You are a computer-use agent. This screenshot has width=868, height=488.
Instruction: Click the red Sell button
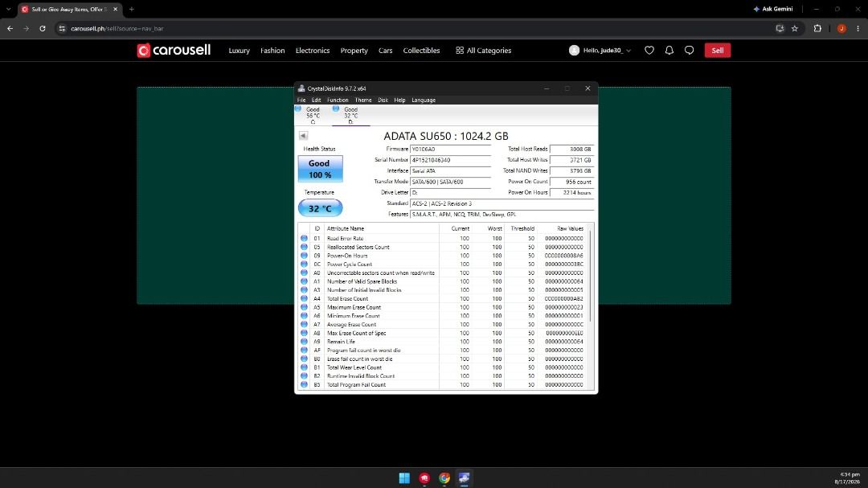click(x=718, y=51)
